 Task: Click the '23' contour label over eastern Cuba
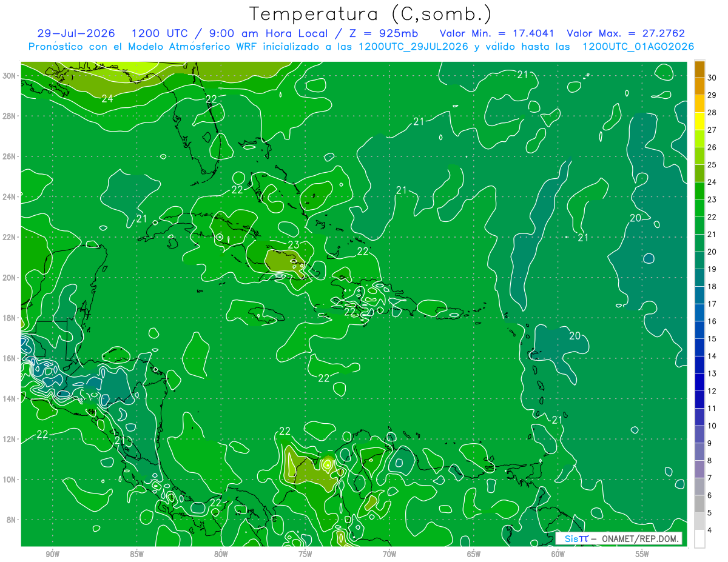point(294,245)
